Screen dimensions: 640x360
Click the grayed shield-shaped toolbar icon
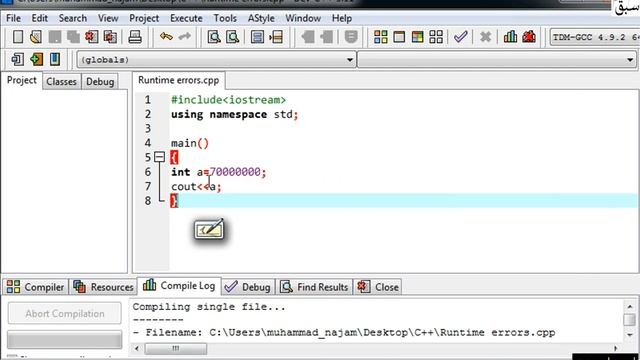351,37
